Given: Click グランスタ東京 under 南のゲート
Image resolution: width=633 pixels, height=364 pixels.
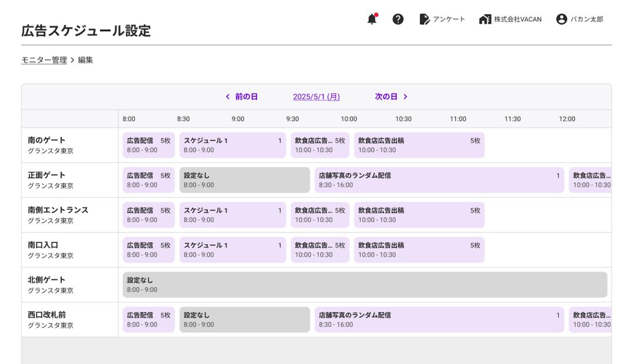Looking at the screenshot, I should [x=50, y=151].
